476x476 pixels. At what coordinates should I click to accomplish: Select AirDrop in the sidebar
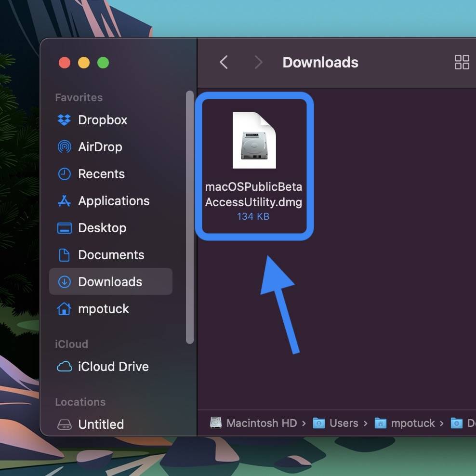click(x=101, y=147)
